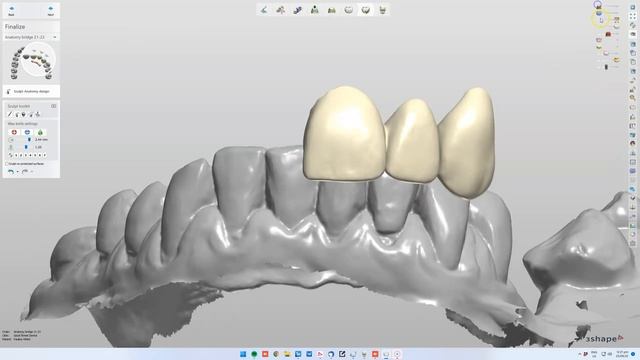Toggle the red tooth visibility icon
This screenshot has width=640, height=360.
608,34
